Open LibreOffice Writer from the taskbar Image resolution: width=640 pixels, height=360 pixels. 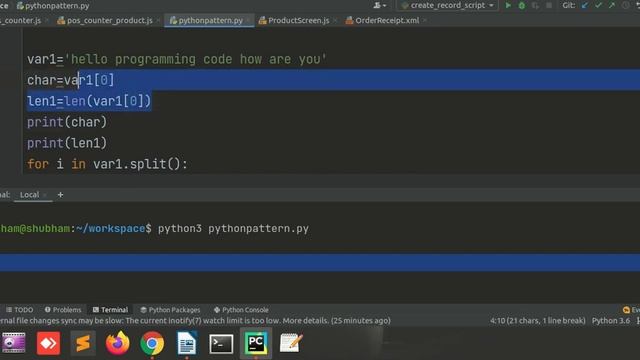tap(187, 343)
